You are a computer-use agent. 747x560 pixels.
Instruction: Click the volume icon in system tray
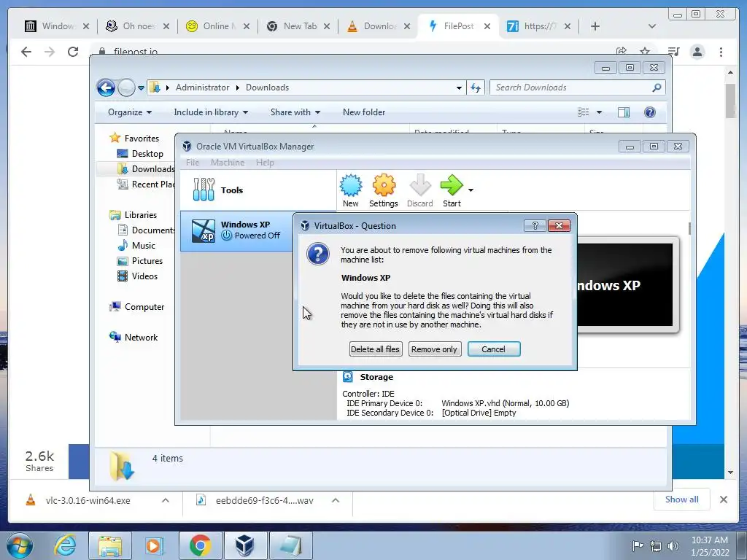[x=673, y=545]
